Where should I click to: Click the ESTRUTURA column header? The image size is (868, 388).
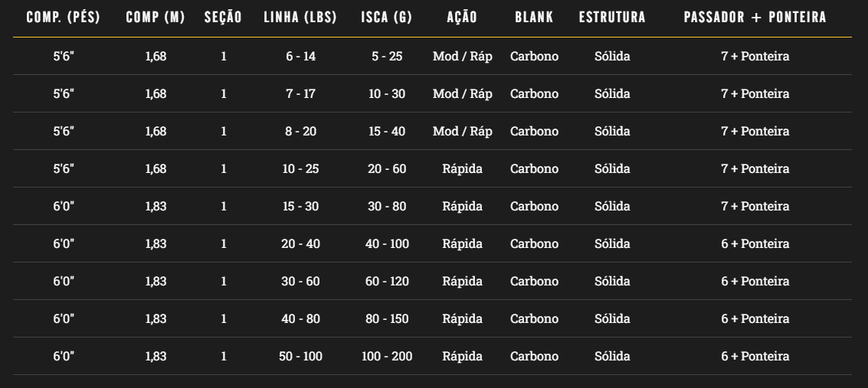pos(612,18)
